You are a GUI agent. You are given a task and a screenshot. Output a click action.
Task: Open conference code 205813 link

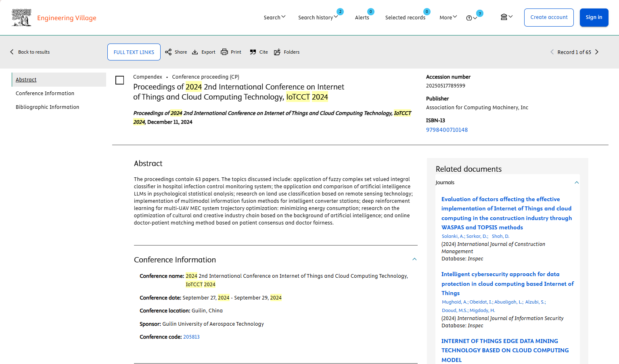tap(191, 337)
